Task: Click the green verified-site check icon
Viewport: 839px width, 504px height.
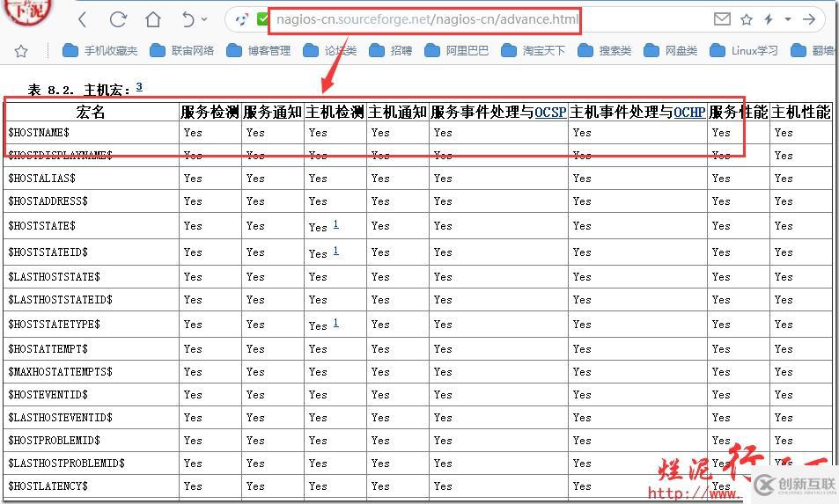Action: 262,19
